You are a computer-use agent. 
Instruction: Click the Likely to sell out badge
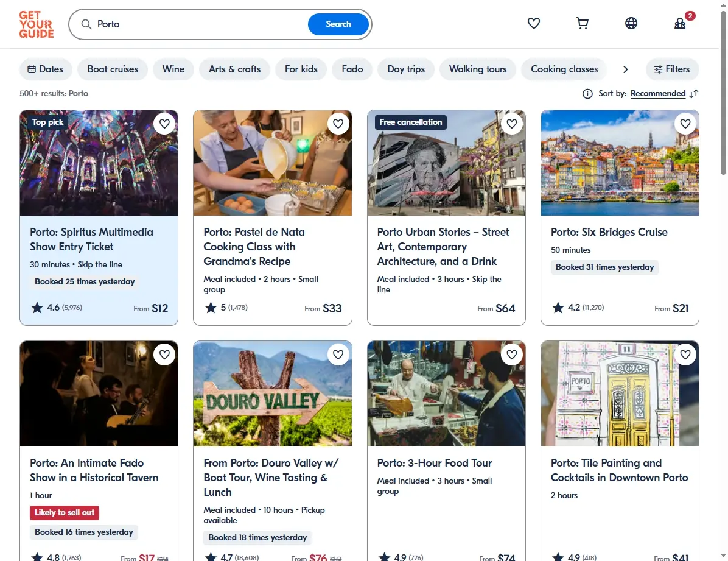coord(65,513)
